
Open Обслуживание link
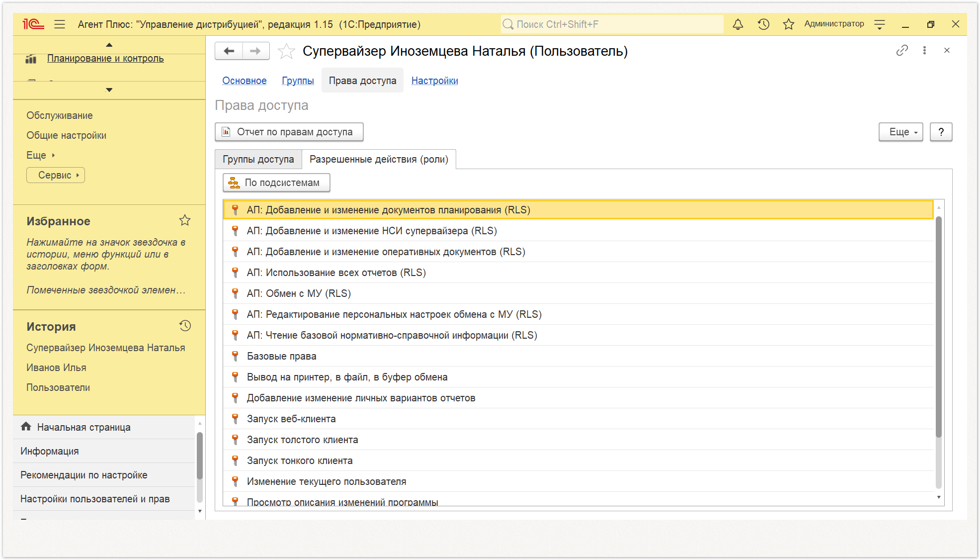coord(60,115)
